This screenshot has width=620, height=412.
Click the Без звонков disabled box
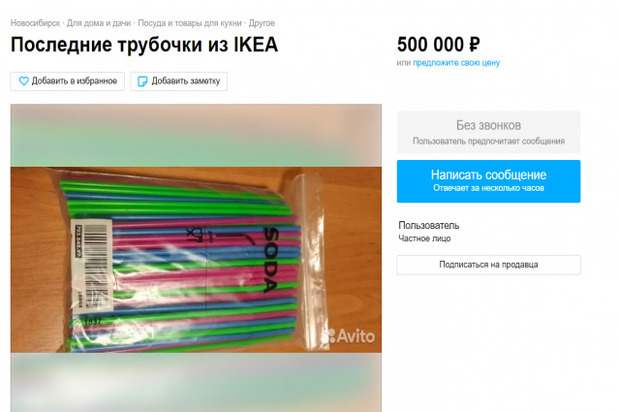click(x=489, y=132)
